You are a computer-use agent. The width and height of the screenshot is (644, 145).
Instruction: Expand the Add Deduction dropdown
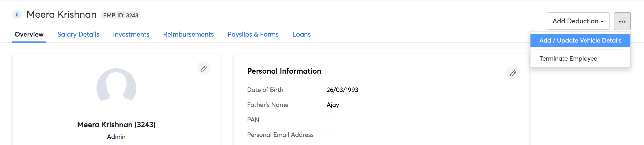coord(578,21)
